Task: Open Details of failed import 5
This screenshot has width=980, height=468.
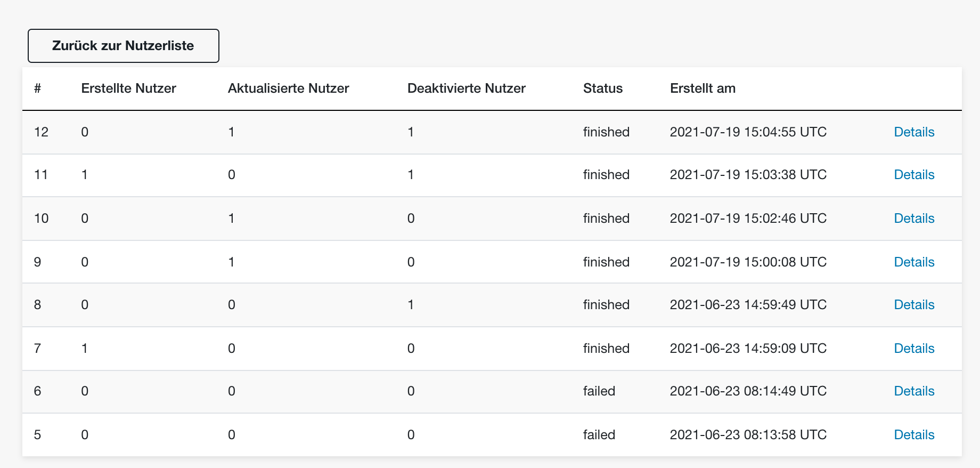Action: tap(914, 435)
